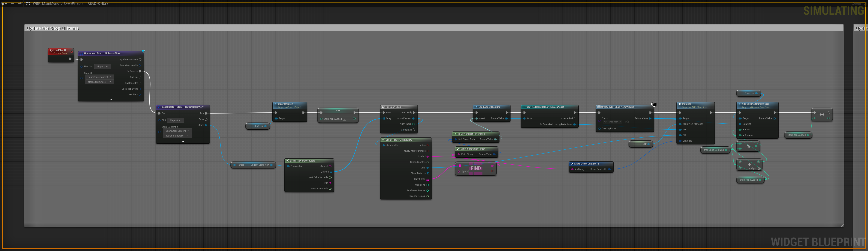The width and height of the screenshot is (868, 251).
Task: Click EventGraph in the breadcrumb
Action: click(73, 3)
